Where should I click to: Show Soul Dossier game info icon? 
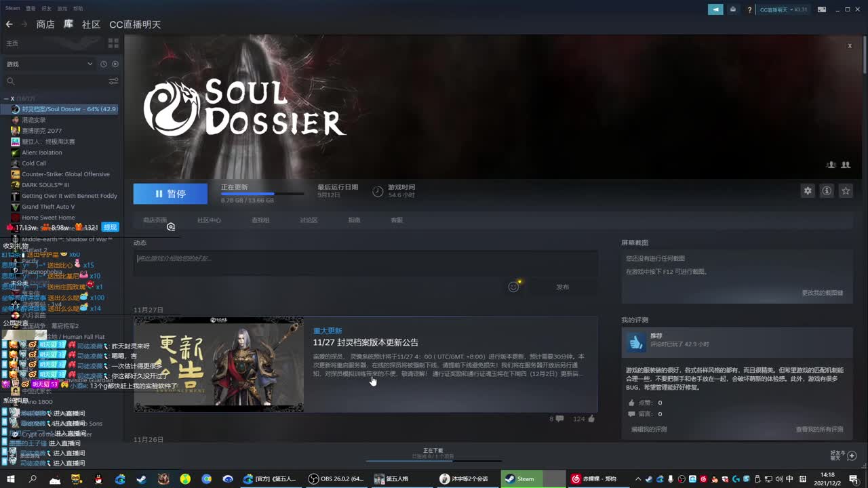(x=827, y=191)
